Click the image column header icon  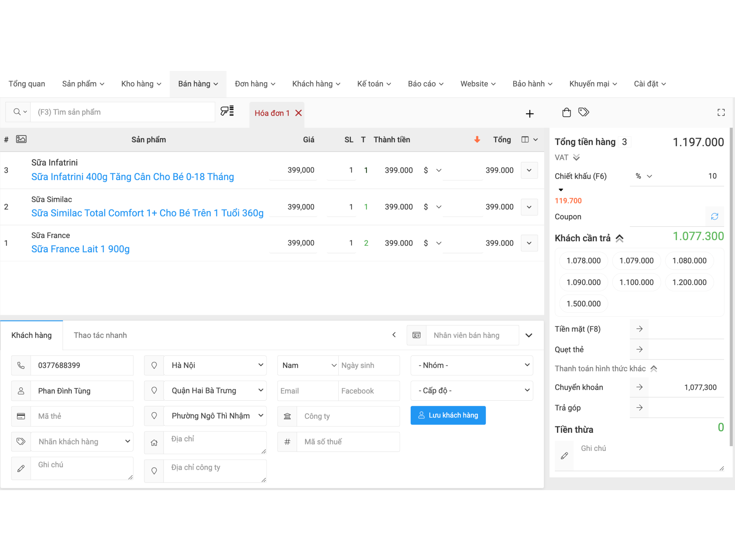coord(21,139)
